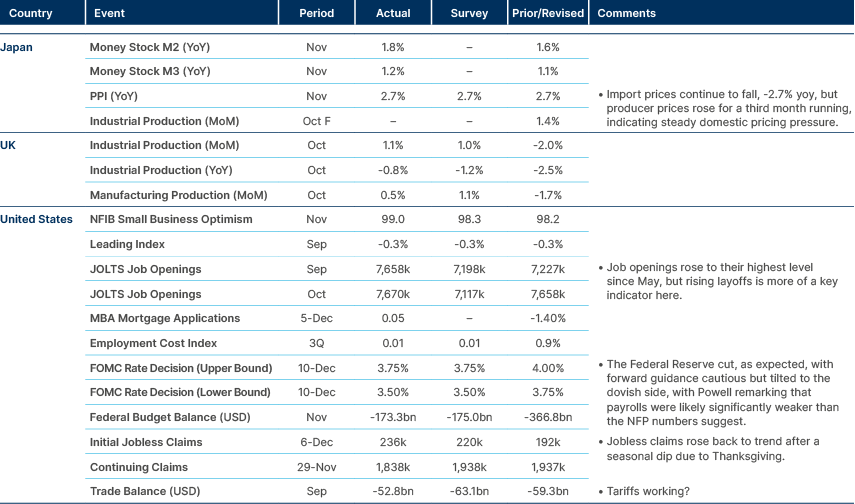855x504 pixels.
Task: Click the 1,838k actual value
Action: 393,467
